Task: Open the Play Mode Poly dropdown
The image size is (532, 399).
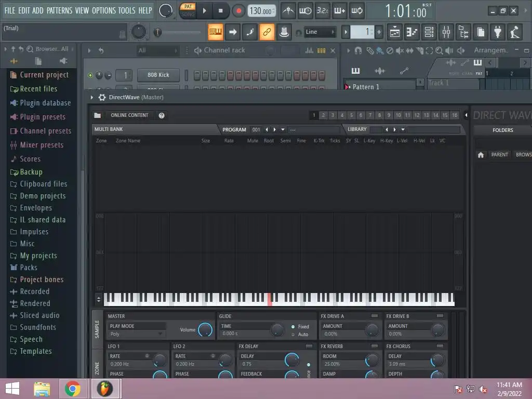Action: (x=136, y=334)
